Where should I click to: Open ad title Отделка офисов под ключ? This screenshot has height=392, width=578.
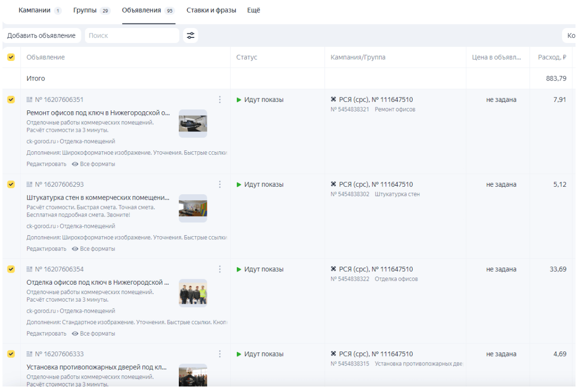[98, 282]
